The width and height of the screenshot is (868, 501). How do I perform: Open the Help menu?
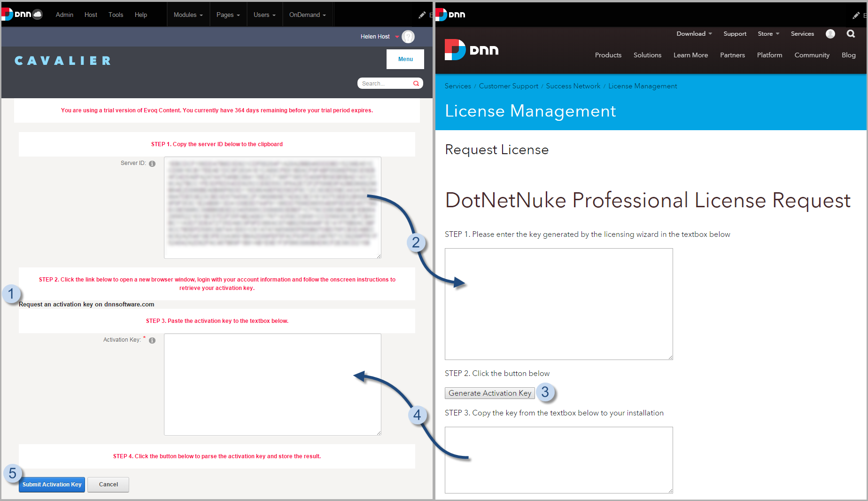(141, 15)
